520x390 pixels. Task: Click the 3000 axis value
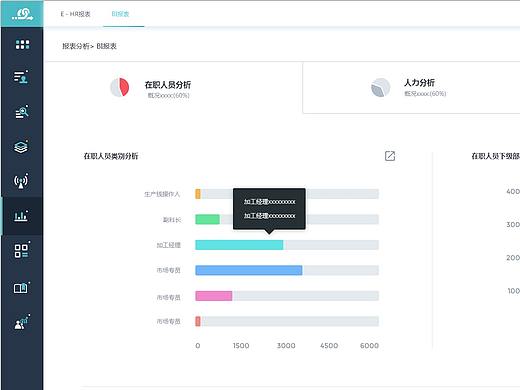pyautogui.click(x=286, y=346)
